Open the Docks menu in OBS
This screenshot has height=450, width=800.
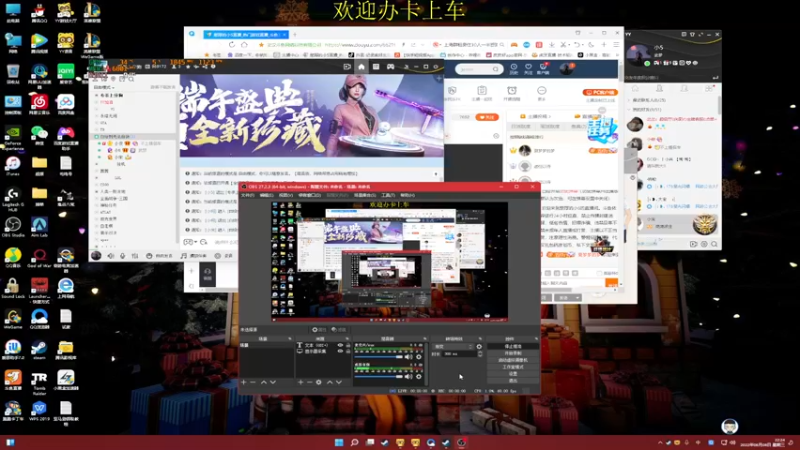[x=309, y=195]
